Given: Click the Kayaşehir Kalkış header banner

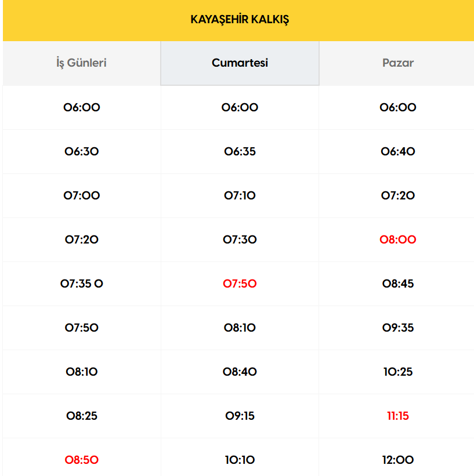Looking at the screenshot, I should click(x=240, y=20).
